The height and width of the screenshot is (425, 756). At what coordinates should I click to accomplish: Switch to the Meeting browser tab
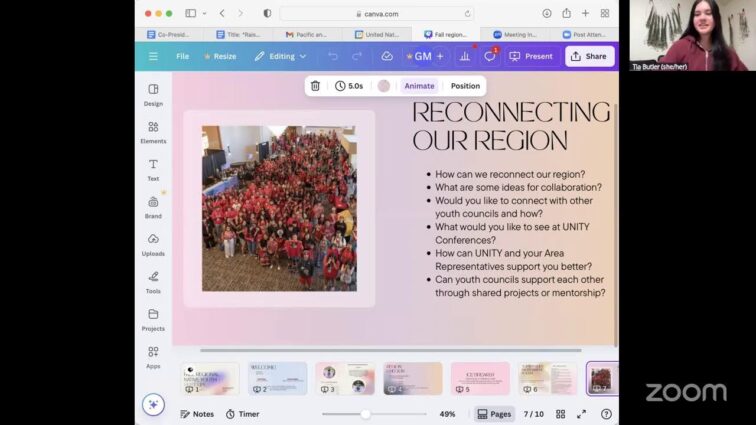(515, 34)
